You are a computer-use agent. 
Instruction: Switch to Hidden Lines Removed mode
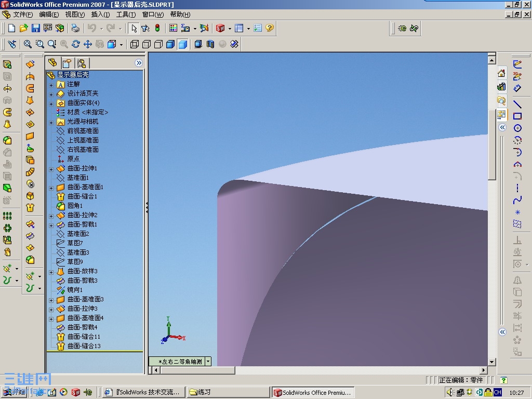[x=158, y=44]
